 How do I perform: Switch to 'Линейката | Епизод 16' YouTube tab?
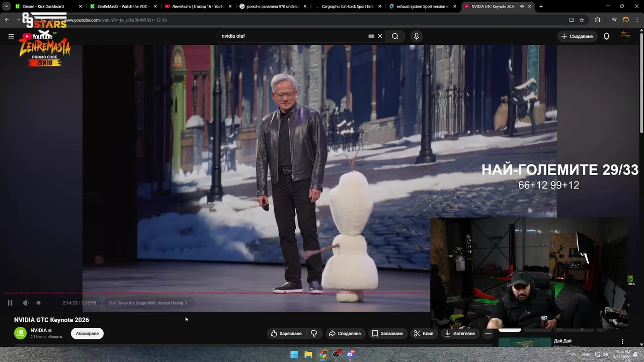point(198,7)
